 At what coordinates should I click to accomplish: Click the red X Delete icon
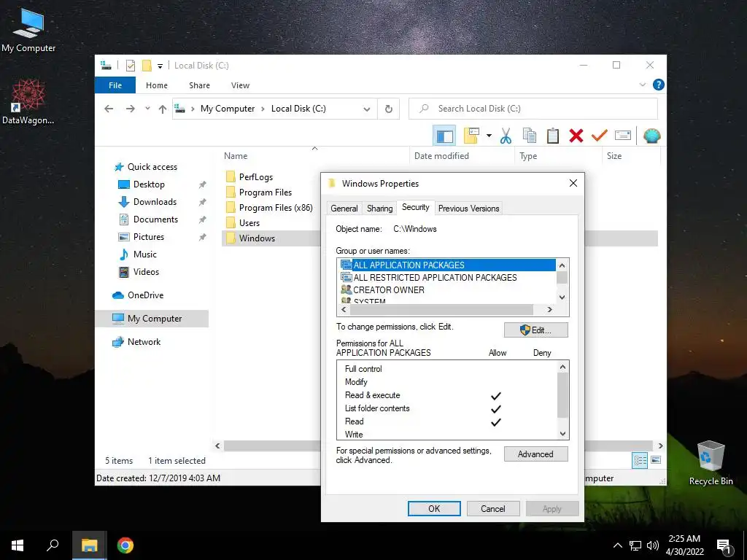coord(576,136)
